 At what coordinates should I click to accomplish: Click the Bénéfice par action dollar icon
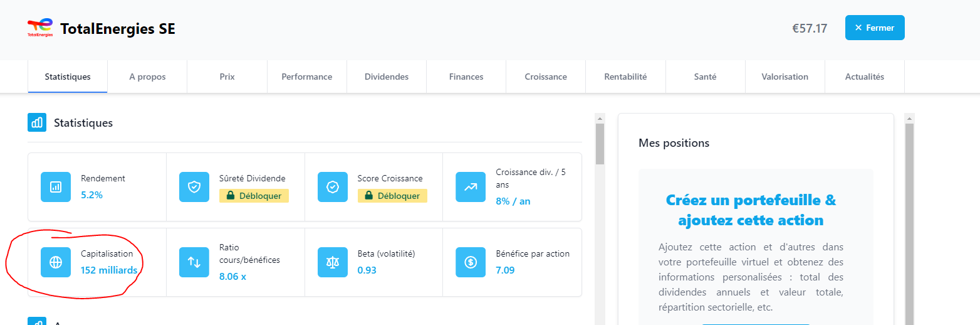pos(471,262)
